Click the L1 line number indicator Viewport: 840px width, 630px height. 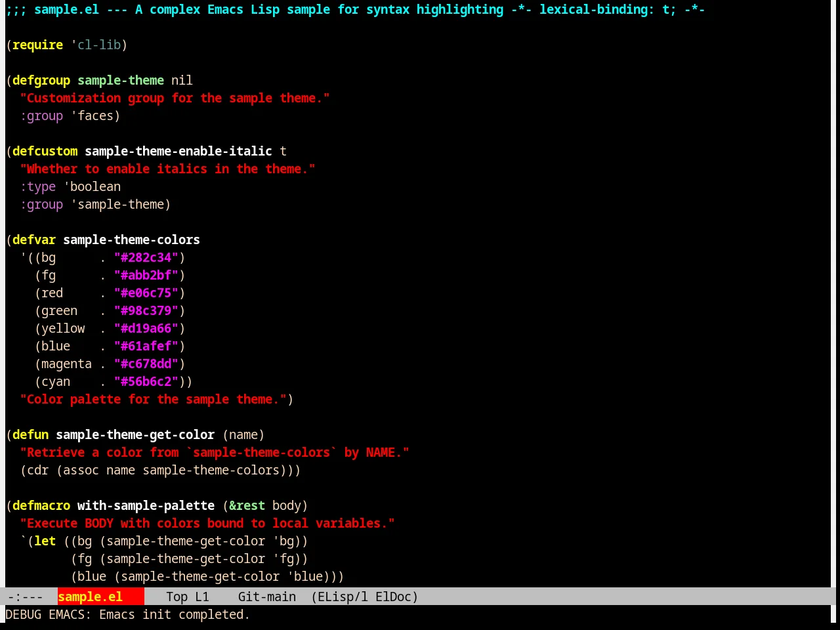[201, 597]
